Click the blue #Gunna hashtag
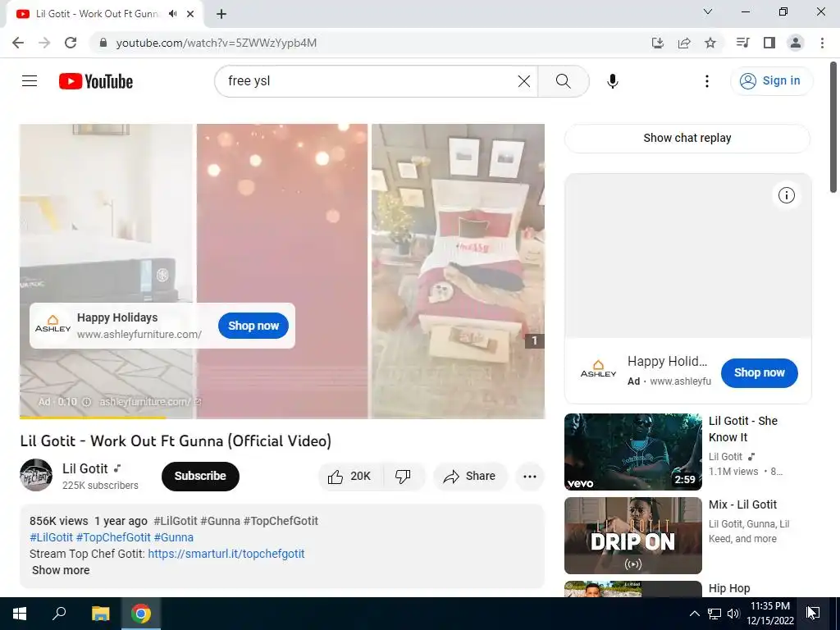Image resolution: width=840 pixels, height=630 pixels. coord(174,537)
